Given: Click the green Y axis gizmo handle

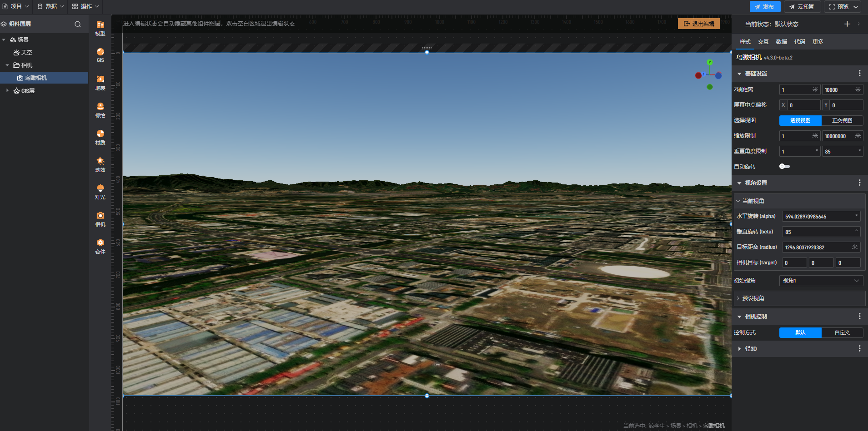Looking at the screenshot, I should coord(710,62).
